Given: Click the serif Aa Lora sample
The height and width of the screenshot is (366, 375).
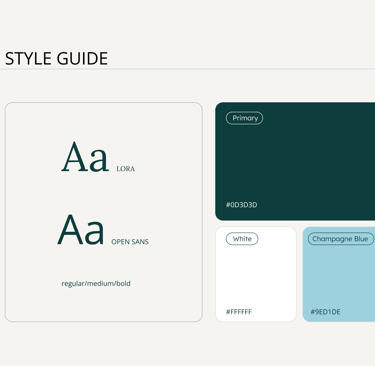Looking at the screenshot, I should coord(85,157).
